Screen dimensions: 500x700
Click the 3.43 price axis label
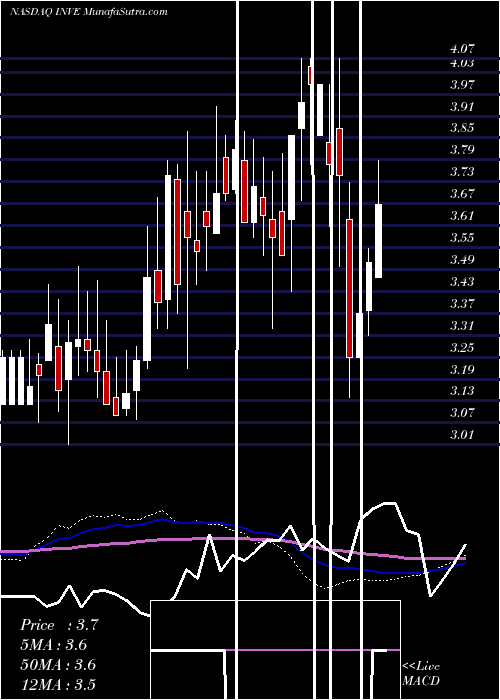coord(463,281)
